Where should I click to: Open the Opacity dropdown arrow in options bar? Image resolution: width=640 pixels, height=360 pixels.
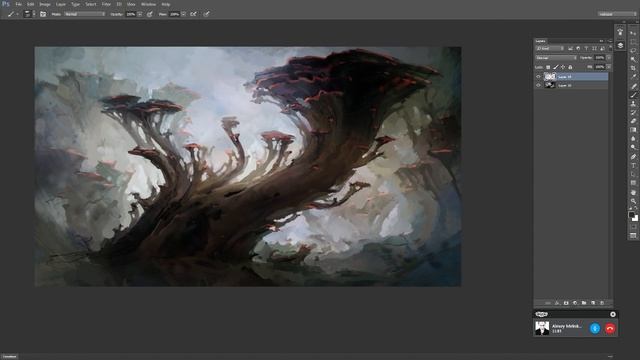coord(140,14)
